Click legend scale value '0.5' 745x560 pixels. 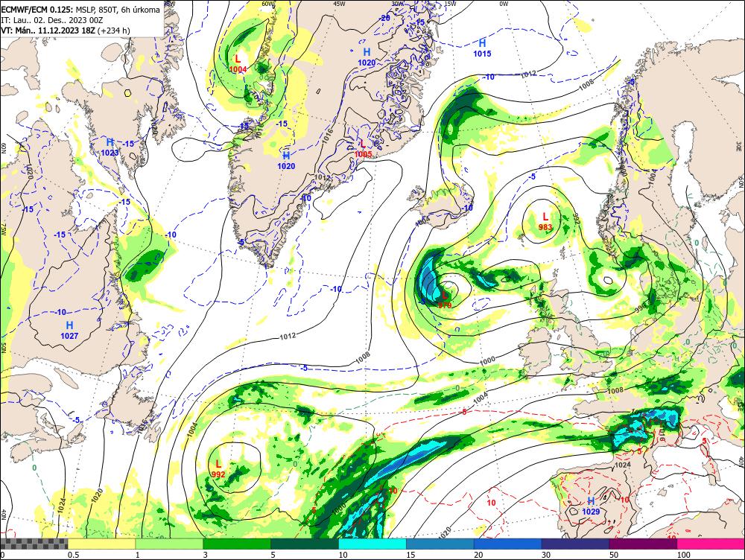tap(73, 555)
